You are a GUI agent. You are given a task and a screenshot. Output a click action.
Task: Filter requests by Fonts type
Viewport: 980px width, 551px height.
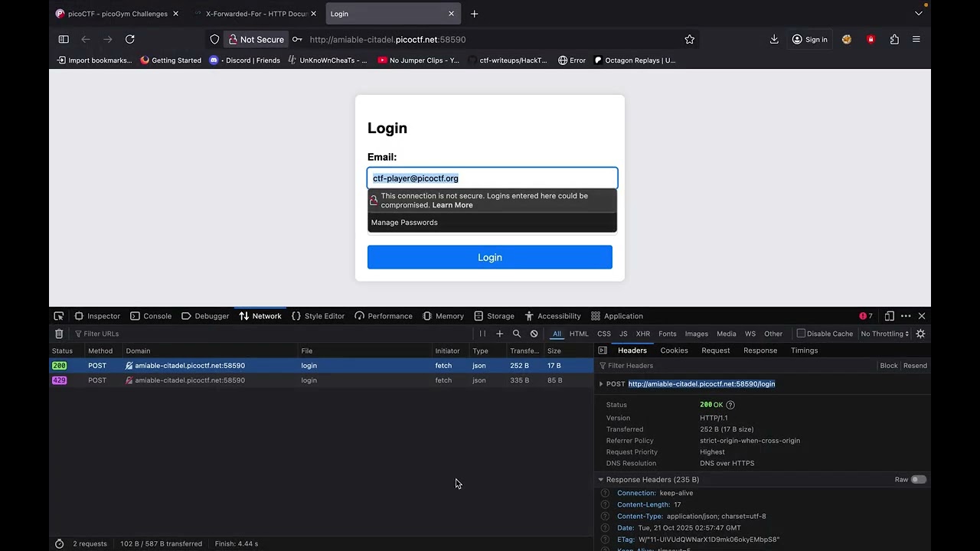point(668,334)
